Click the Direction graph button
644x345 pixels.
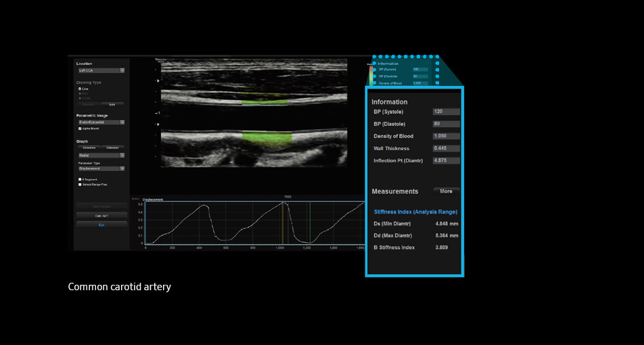tap(89, 147)
